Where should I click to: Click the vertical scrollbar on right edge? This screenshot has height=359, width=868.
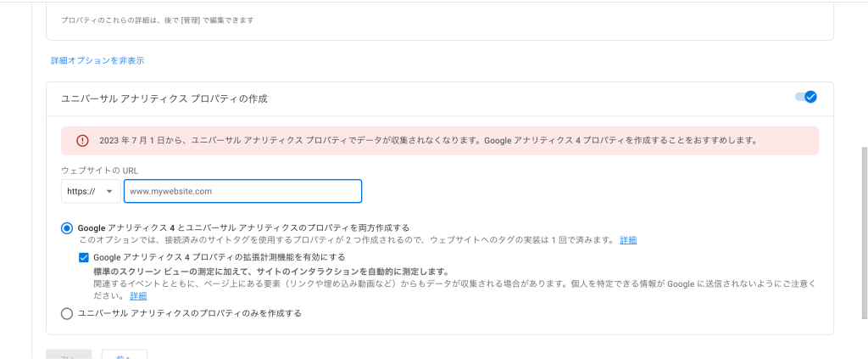[x=865, y=233]
